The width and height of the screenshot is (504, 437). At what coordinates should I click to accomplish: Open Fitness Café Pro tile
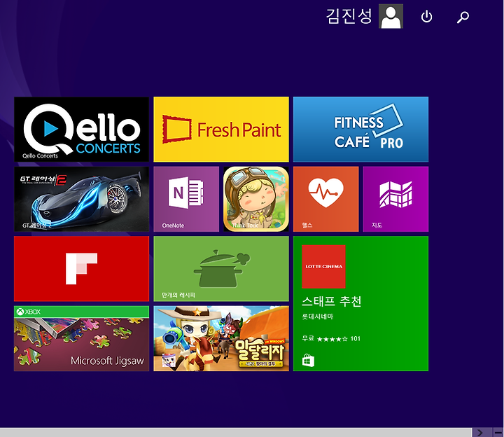360,130
